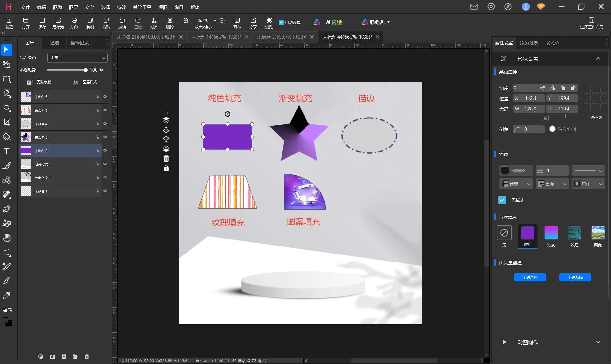Viewport: 611px width, 364px height.
Task: Select the Text tool
Action: [x=6, y=151]
